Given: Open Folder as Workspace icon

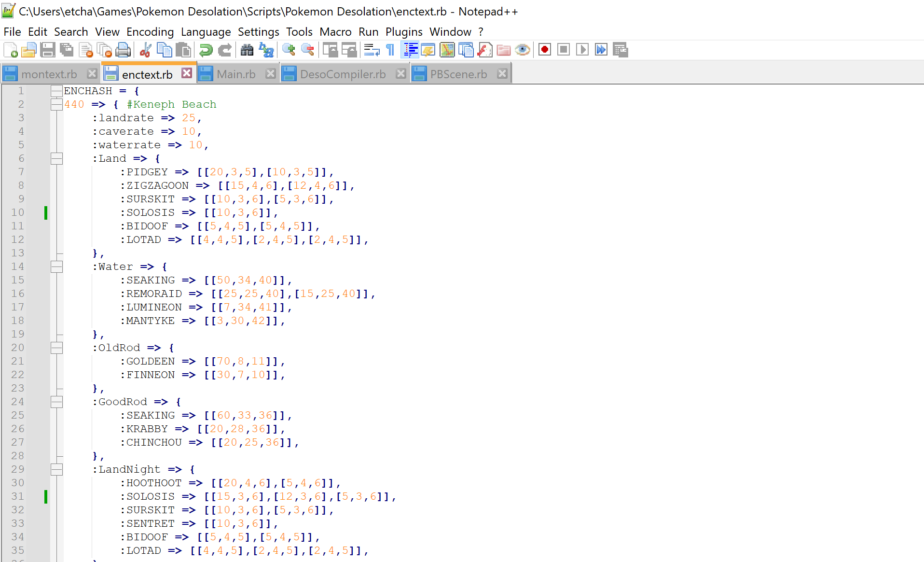Looking at the screenshot, I should click(x=504, y=50).
